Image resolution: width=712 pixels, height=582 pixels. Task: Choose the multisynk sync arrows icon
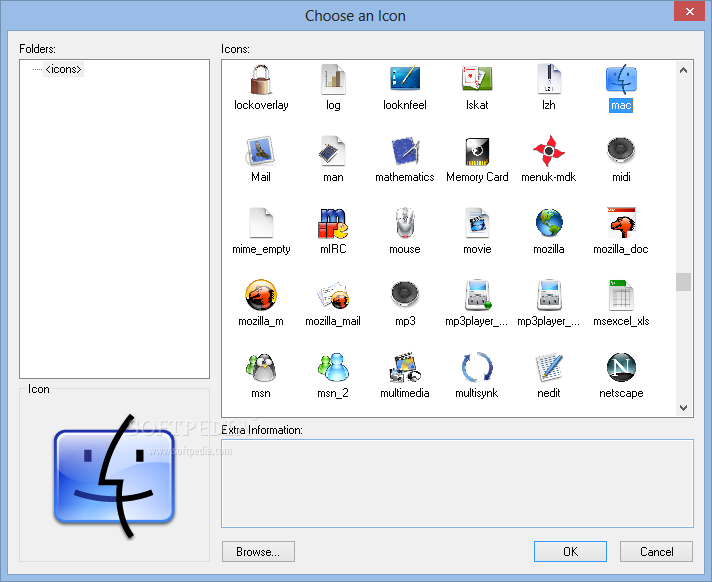(477, 367)
